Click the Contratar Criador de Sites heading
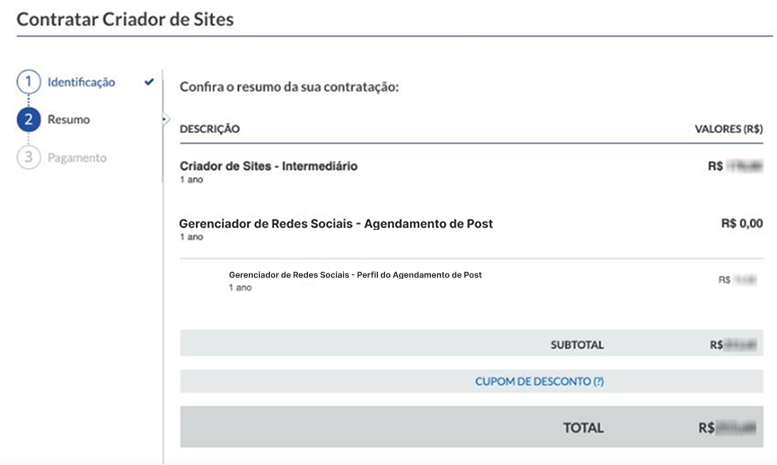Viewport: 777px width, 465px height. point(125,19)
